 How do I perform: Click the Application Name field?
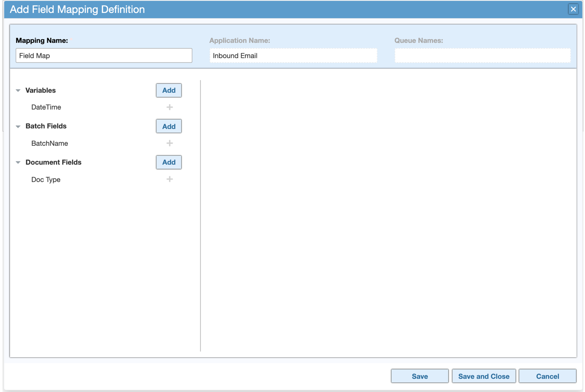[293, 56]
